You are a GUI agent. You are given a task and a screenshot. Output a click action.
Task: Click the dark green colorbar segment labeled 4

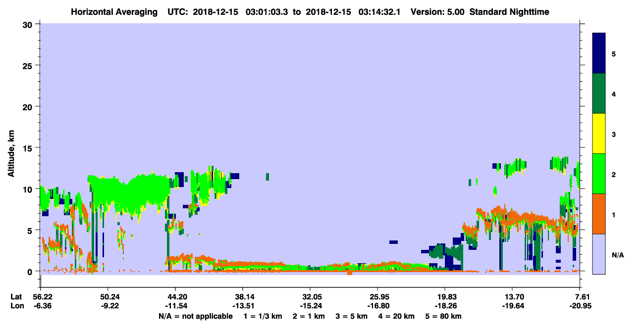pos(599,94)
